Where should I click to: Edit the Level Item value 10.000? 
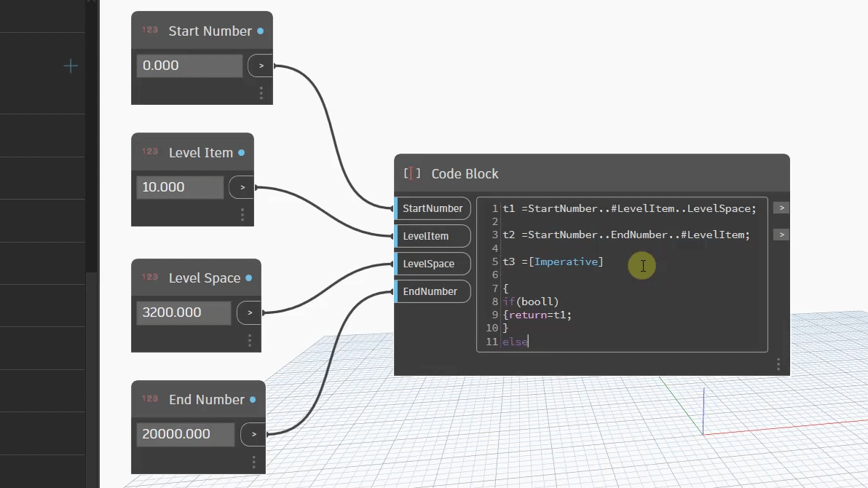pyautogui.click(x=180, y=187)
